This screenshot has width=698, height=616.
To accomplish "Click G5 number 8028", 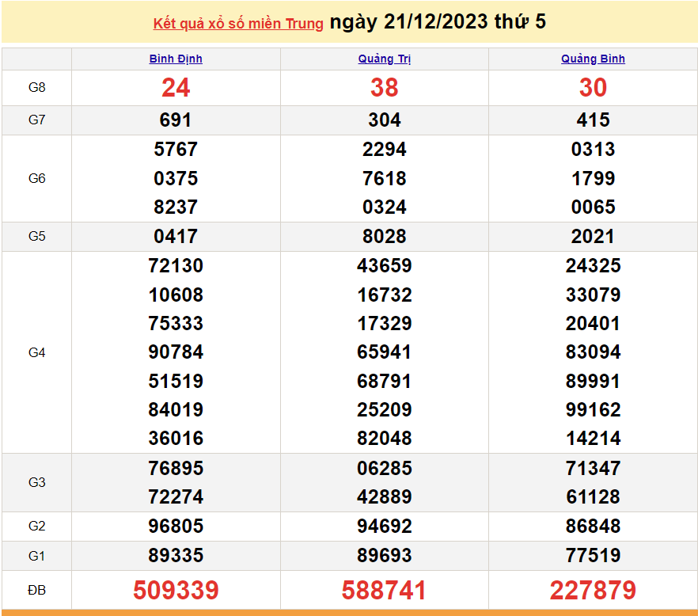I will [x=385, y=237].
